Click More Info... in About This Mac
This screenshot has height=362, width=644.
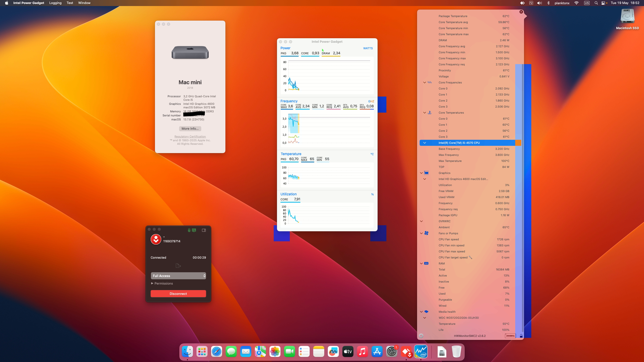(x=190, y=128)
